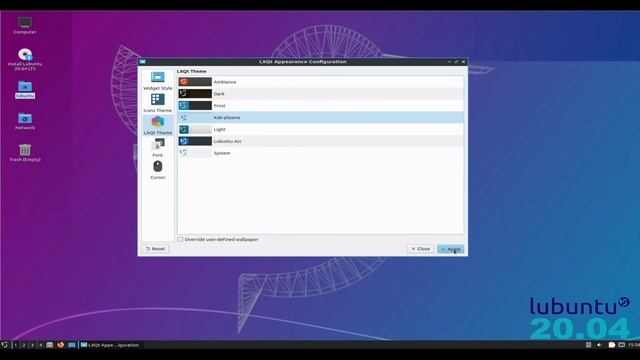Image resolution: width=640 pixels, height=360 pixels.
Task: Select the Light theme name
Action: pos(220,129)
